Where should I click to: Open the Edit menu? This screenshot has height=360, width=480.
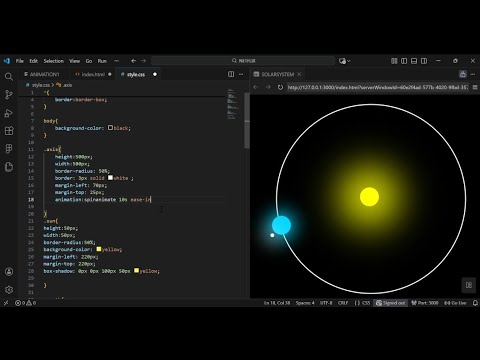(x=34, y=61)
